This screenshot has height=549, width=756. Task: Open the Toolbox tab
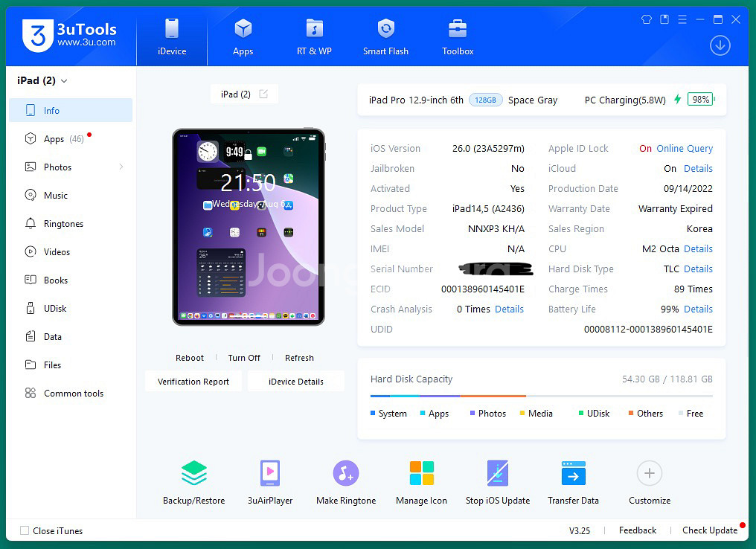[458, 36]
